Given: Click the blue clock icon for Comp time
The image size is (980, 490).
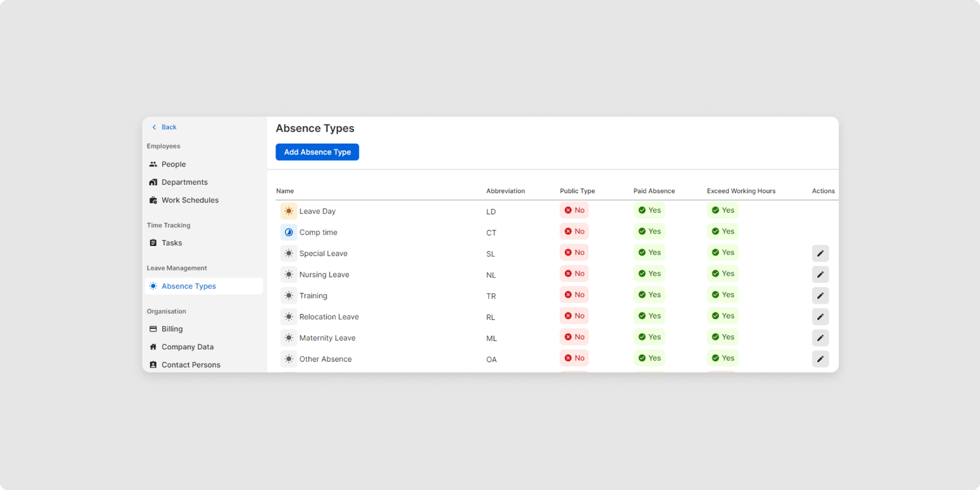Looking at the screenshot, I should click(288, 232).
